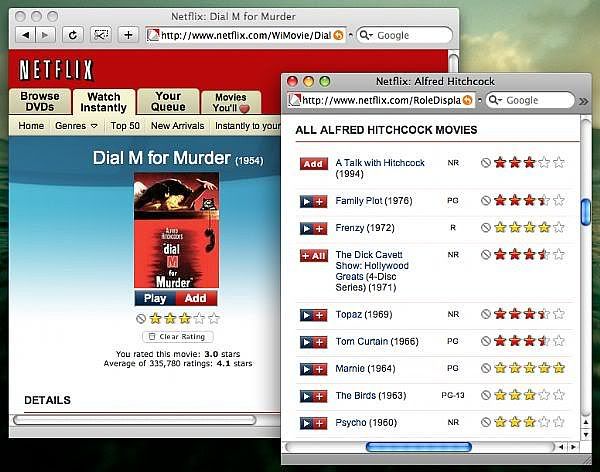
Task: Open search engine dropdown in Dial M window
Action: pos(366,35)
